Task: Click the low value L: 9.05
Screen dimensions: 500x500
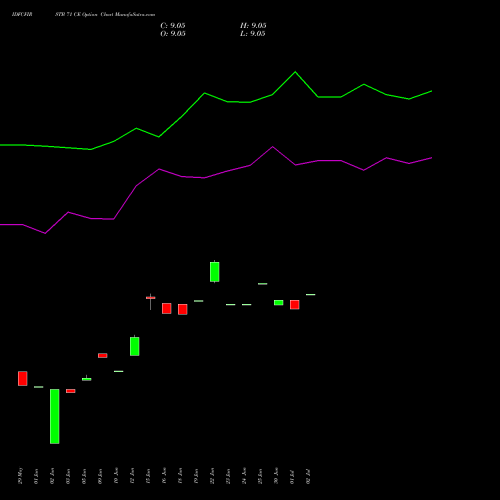Action: coord(253,34)
